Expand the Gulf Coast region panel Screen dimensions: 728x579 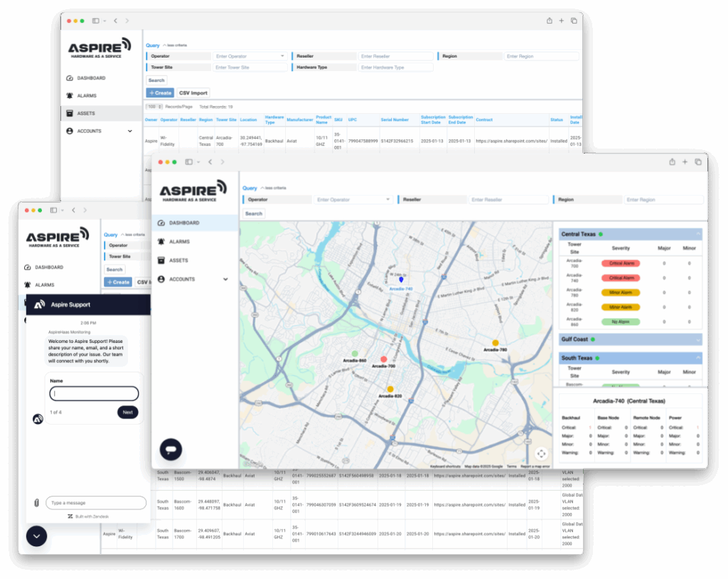click(698, 339)
